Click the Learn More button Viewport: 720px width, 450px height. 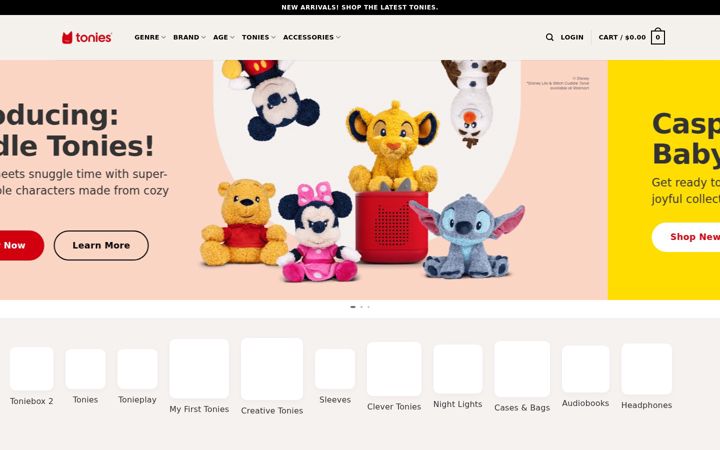pos(101,245)
